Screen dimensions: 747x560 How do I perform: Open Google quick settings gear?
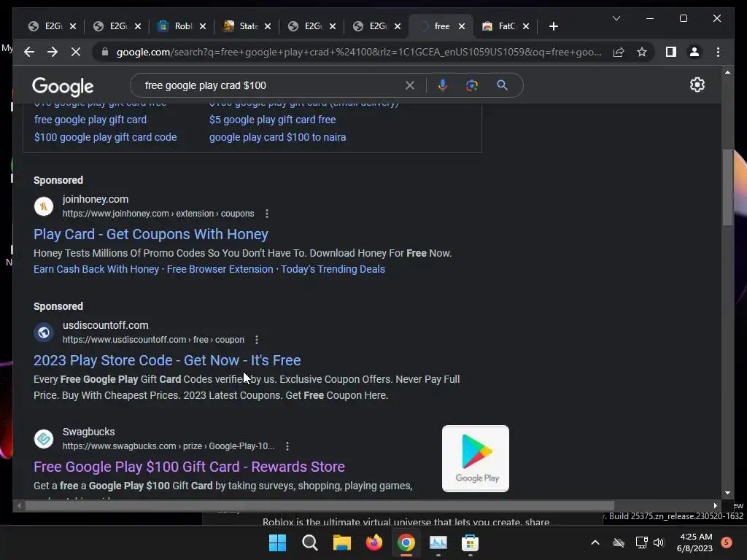click(697, 85)
